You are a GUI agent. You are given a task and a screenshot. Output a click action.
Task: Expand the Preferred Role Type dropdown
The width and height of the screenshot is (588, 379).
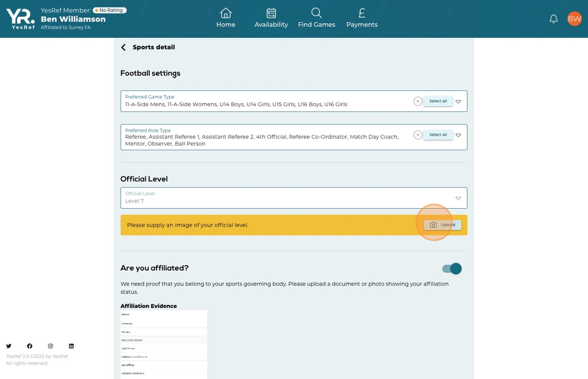click(x=458, y=135)
